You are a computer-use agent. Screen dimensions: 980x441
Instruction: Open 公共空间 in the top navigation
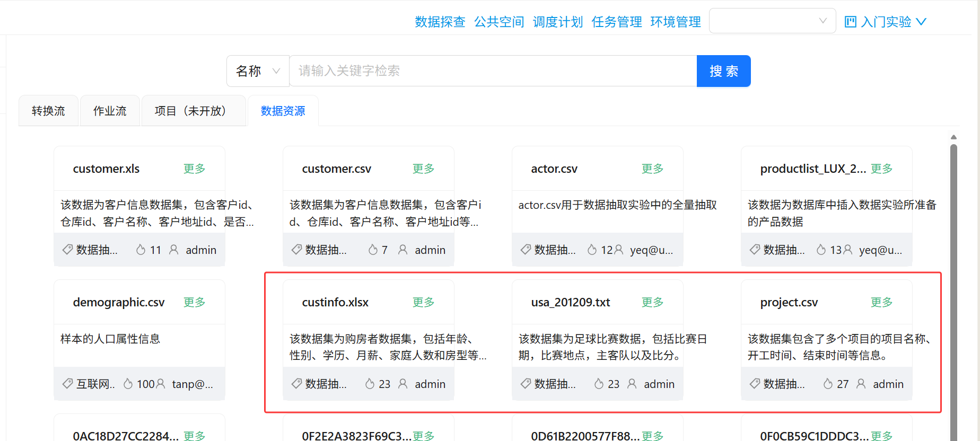coord(498,22)
